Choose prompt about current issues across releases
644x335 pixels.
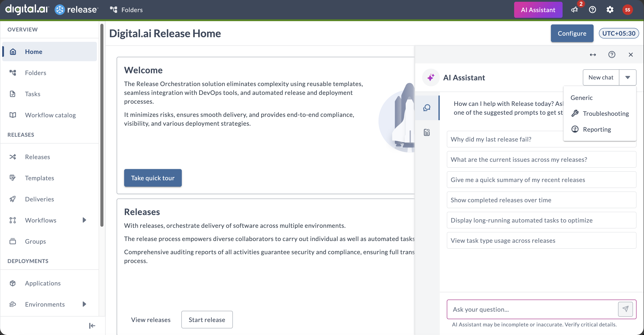(541, 159)
